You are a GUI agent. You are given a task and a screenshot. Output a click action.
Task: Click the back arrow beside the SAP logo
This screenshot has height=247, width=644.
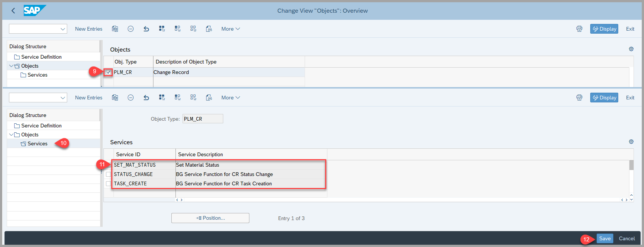[x=13, y=11]
